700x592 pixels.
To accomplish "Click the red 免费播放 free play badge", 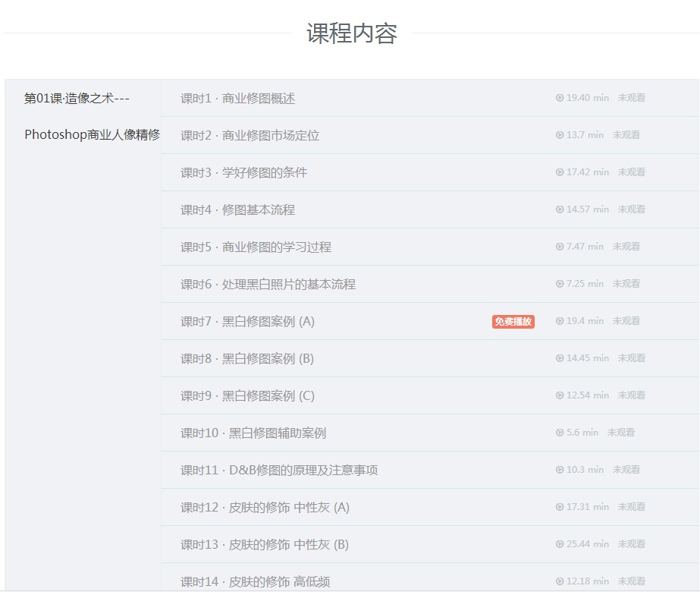I will pos(513,321).
